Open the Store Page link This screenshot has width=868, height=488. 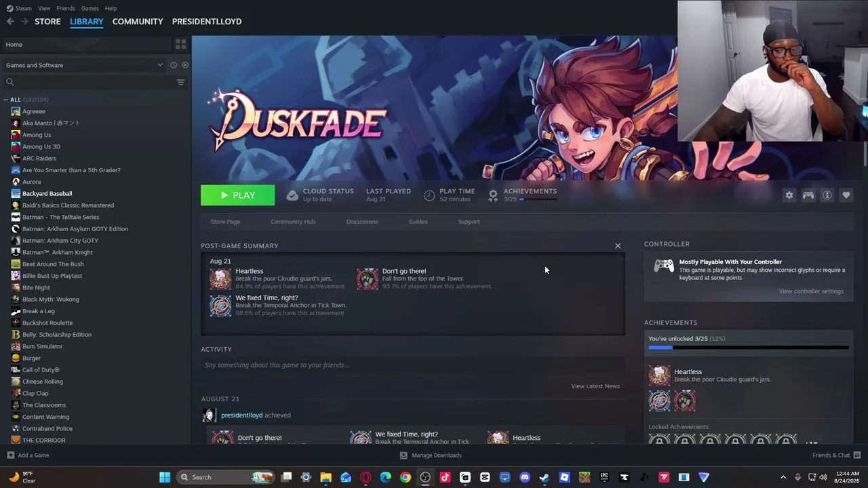pyautogui.click(x=225, y=222)
